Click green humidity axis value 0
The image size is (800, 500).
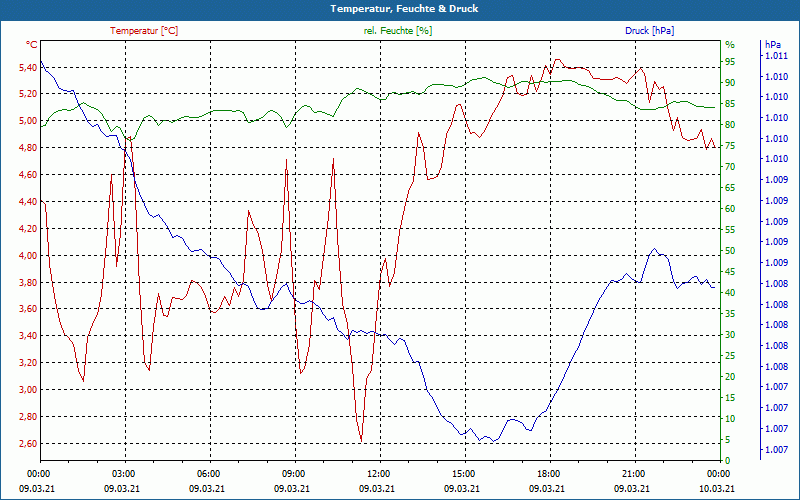point(728,461)
